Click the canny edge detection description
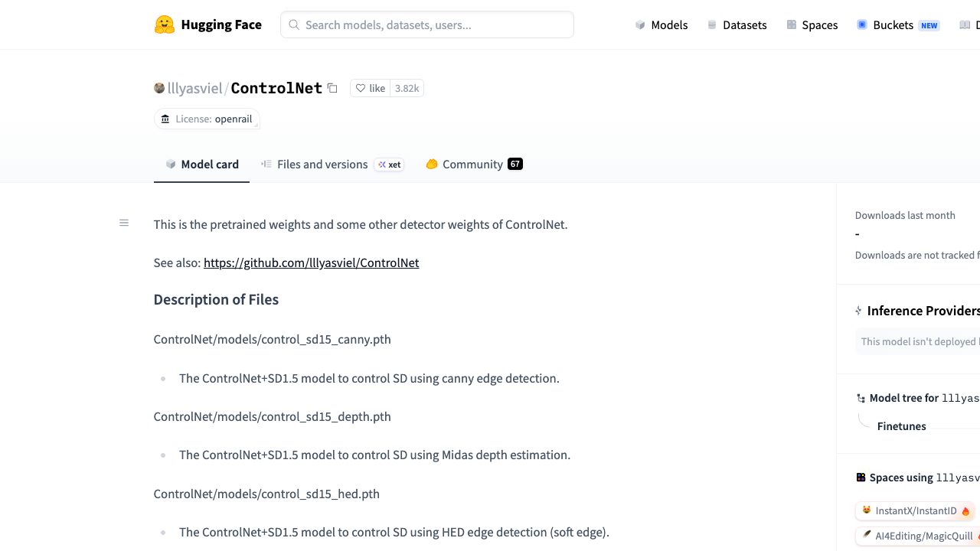 coord(369,378)
